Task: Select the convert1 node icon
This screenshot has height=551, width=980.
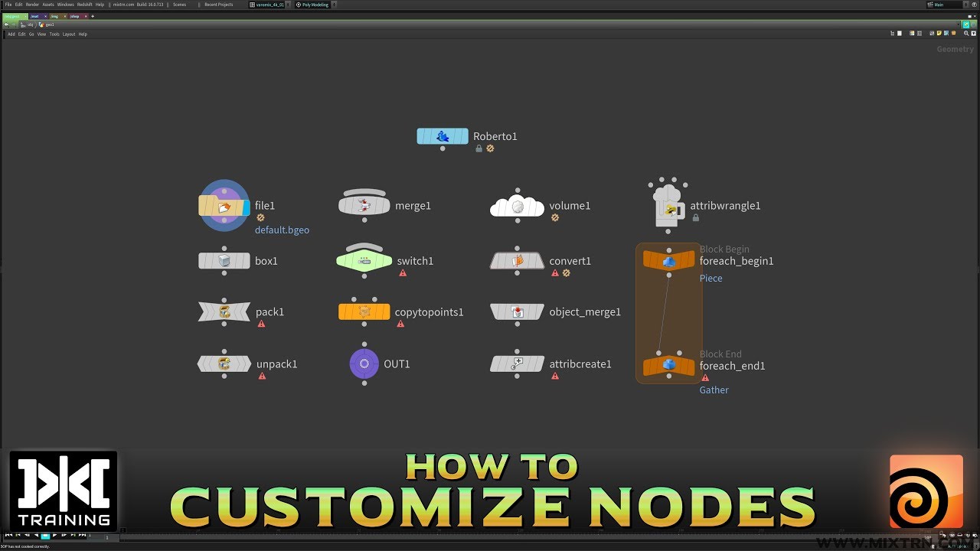Action: (x=518, y=261)
